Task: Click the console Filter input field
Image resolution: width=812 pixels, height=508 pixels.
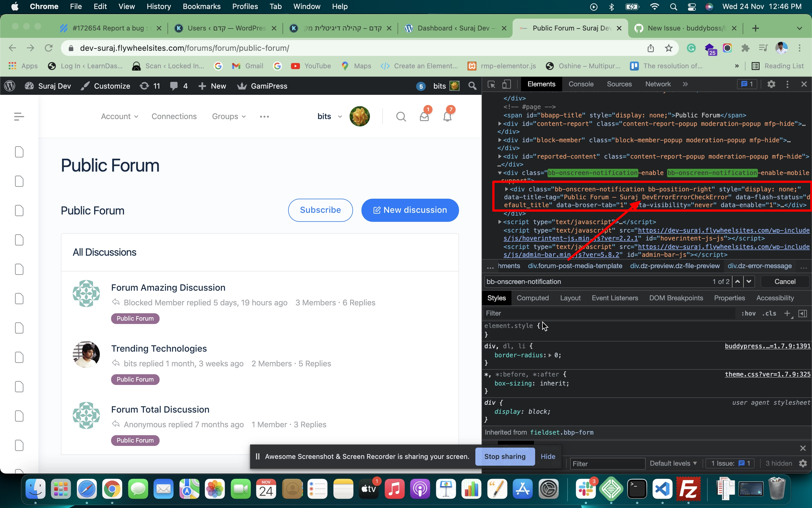Action: (x=608, y=464)
